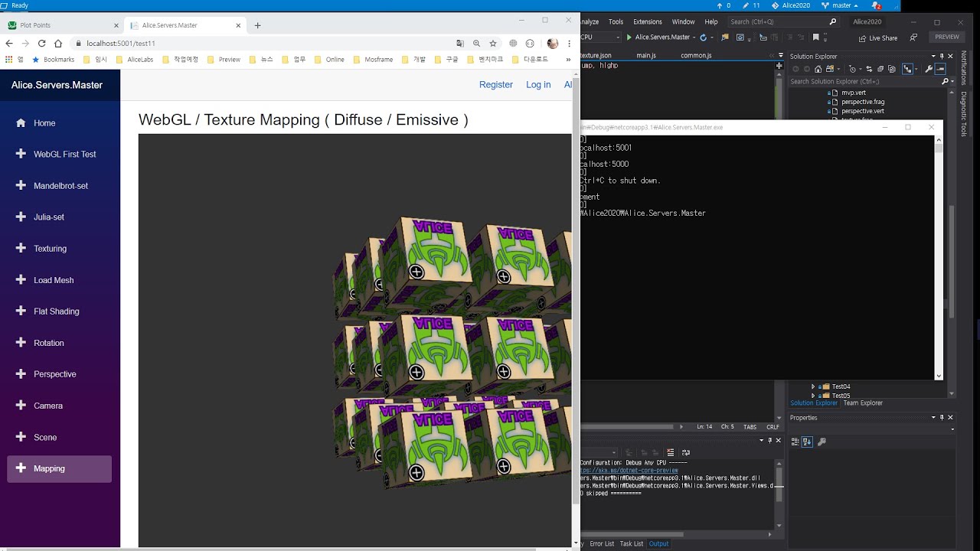This screenshot has width=980, height=551.
Task: Click the aka.ms dotnet-core-preview link
Action: click(629, 470)
